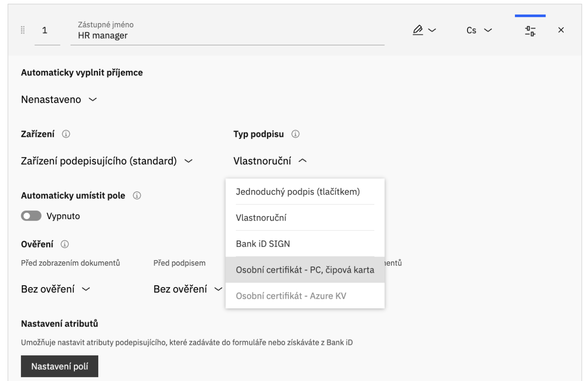Grab the drag handle beside recipient 1

click(23, 30)
